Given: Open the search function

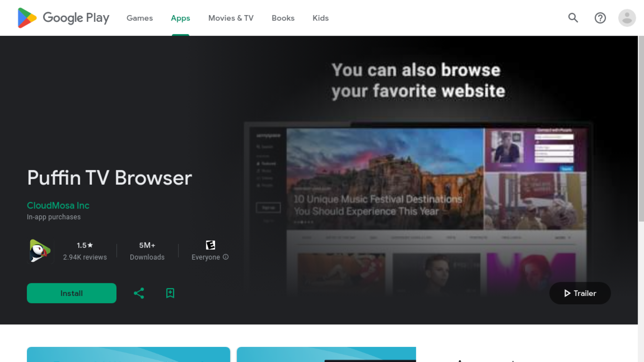Looking at the screenshot, I should click(573, 18).
